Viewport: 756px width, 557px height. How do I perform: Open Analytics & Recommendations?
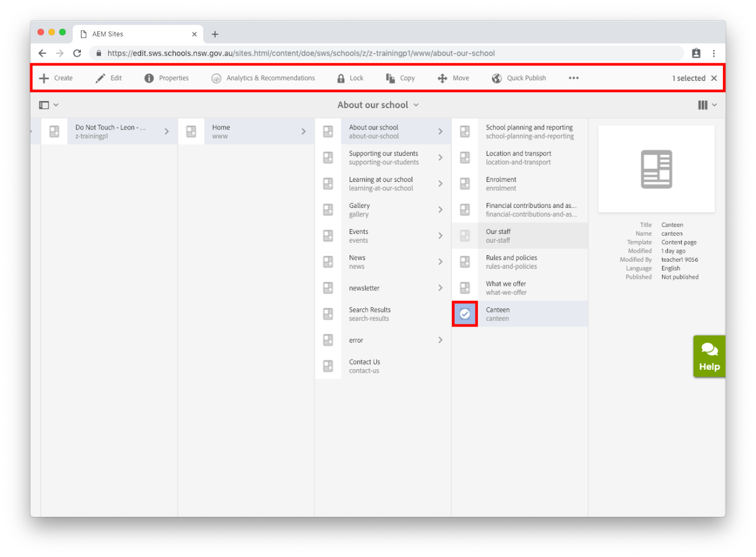point(263,78)
